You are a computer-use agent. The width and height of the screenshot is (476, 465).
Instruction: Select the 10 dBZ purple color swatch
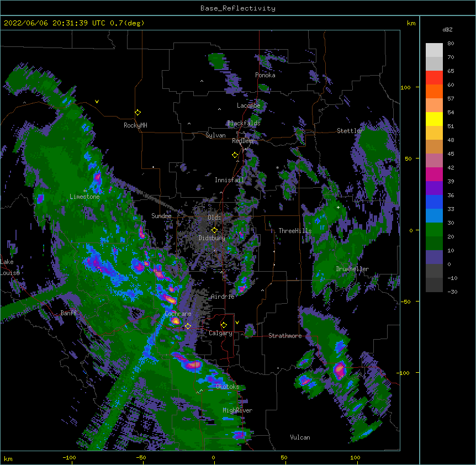click(434, 257)
